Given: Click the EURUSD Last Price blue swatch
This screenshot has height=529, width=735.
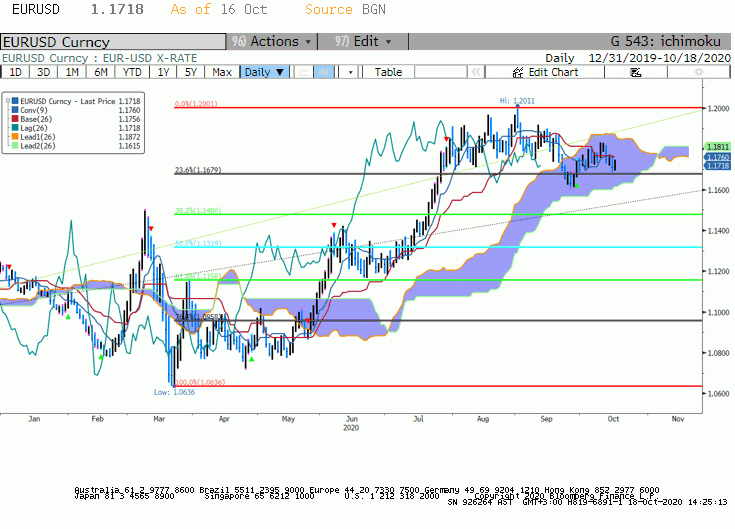Looking at the screenshot, I should click(x=15, y=101).
